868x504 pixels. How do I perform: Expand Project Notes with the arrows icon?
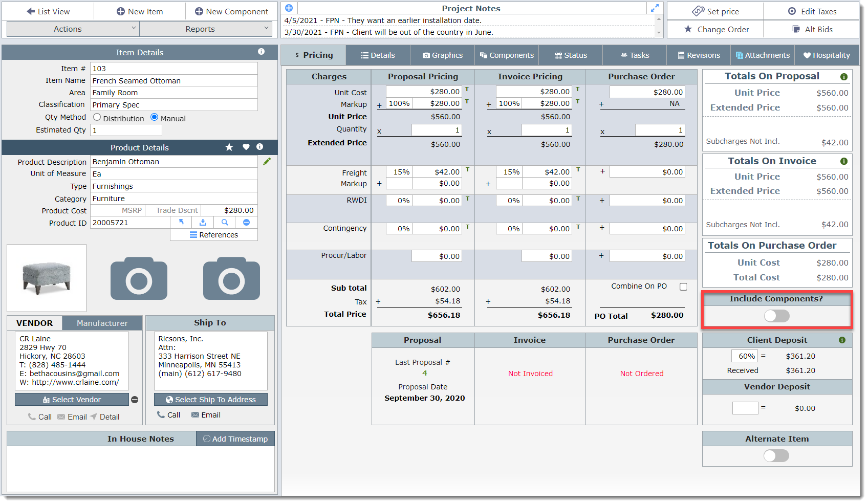655,8
